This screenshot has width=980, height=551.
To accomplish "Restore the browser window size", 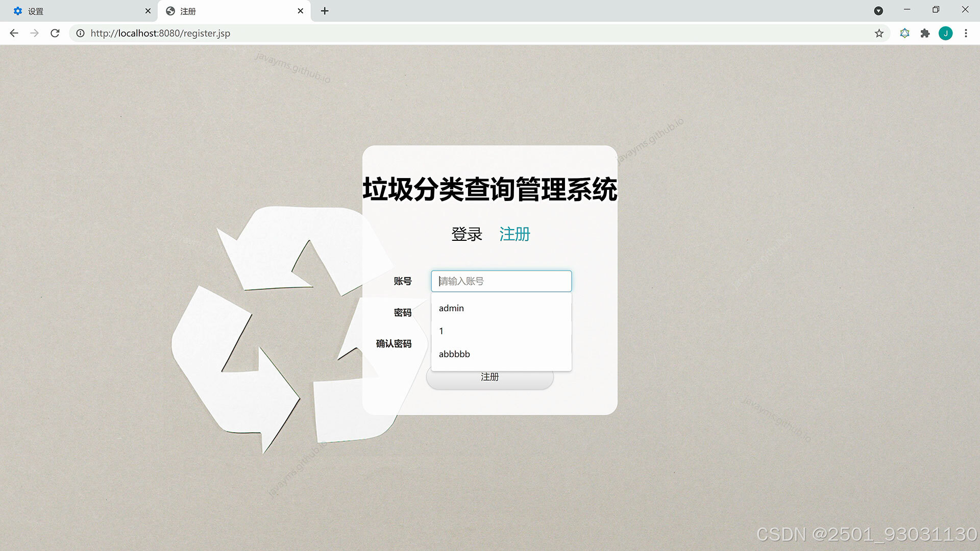I will [936, 10].
